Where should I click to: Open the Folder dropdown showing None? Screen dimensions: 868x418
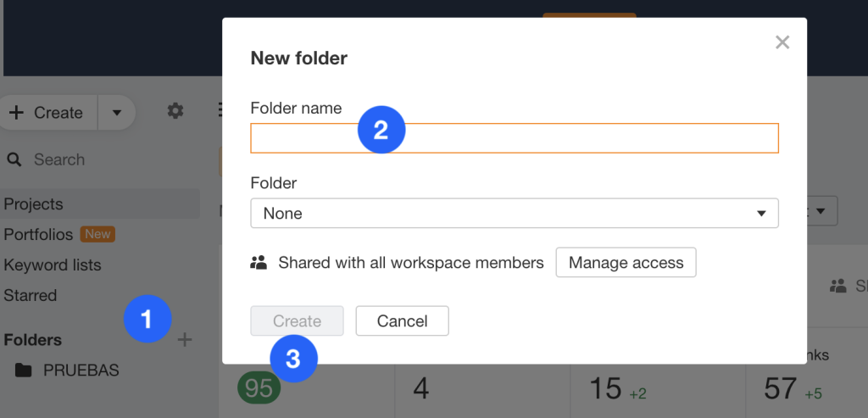514,214
